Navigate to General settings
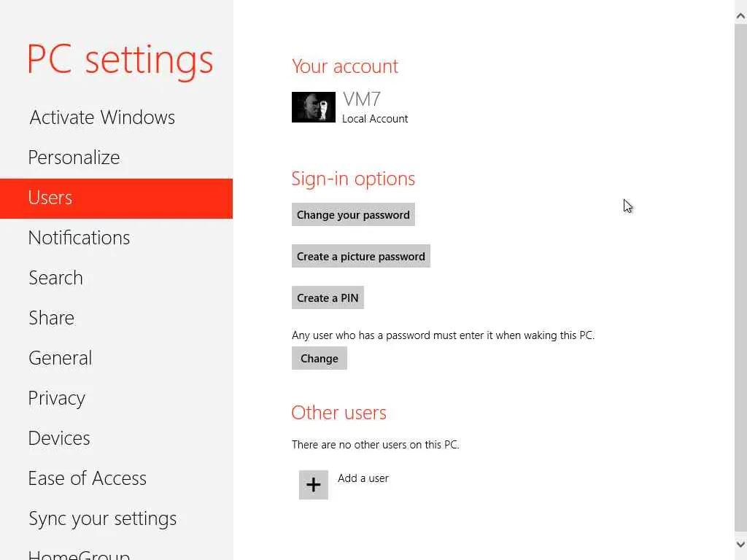 [x=60, y=358]
